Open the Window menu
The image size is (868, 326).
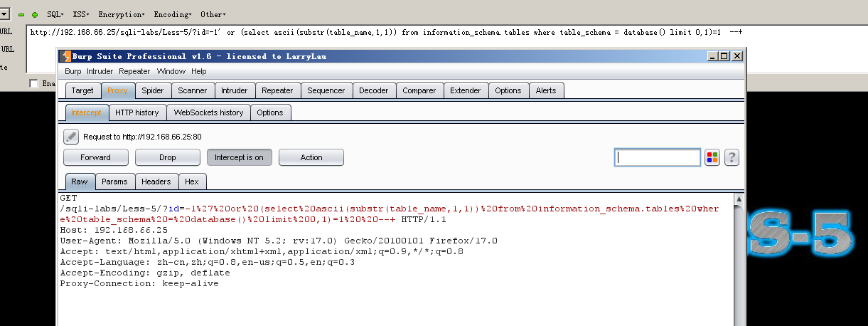coord(171,71)
